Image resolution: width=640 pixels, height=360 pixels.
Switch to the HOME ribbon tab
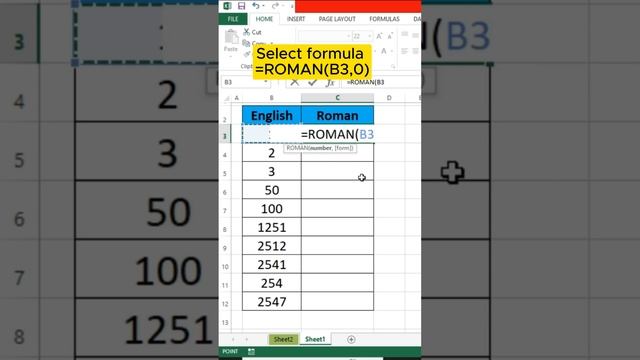click(264, 19)
